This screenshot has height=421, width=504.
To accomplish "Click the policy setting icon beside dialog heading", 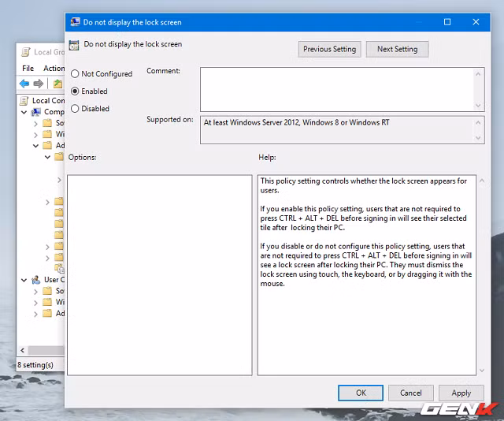I will (x=74, y=45).
